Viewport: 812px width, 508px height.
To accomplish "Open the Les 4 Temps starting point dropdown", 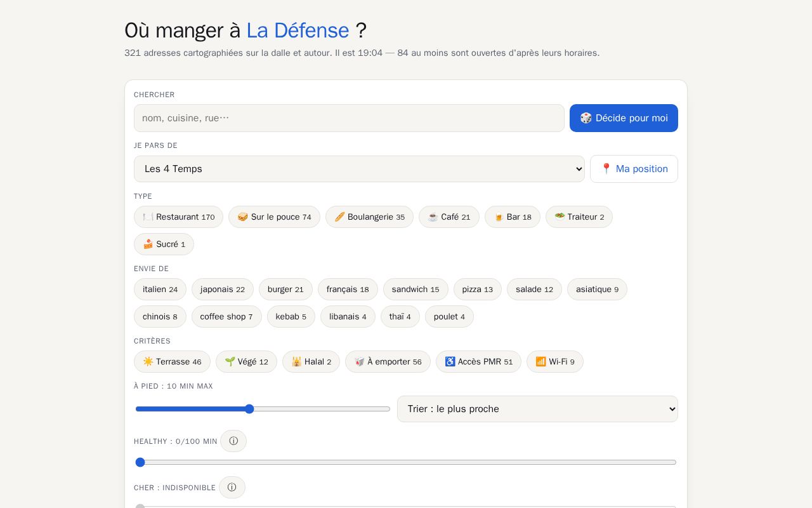I will (x=359, y=169).
